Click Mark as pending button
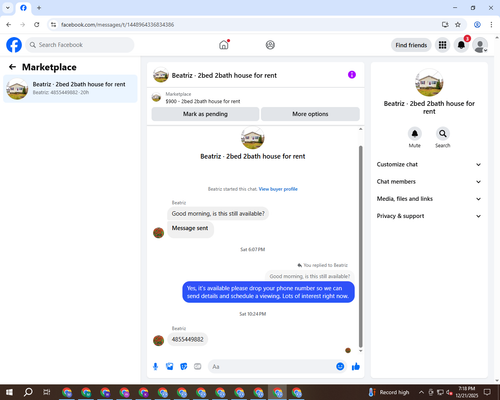The width and height of the screenshot is (500, 400). pos(205,114)
